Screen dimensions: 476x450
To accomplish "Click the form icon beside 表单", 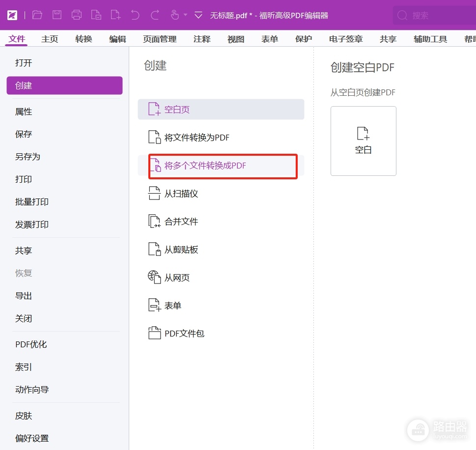I will tap(155, 305).
